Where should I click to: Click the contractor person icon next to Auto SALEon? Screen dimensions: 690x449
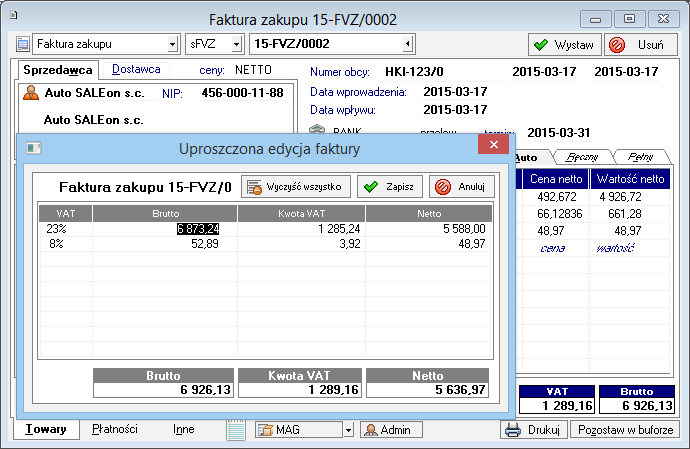[31, 92]
